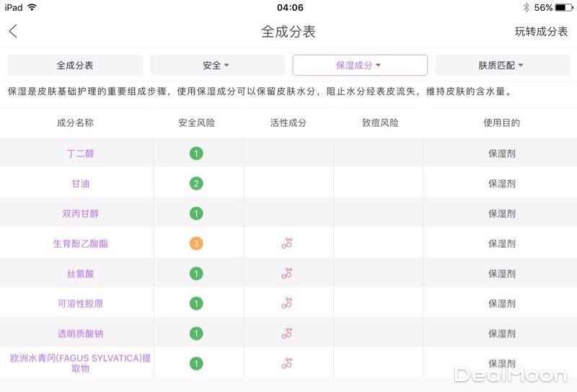Tap active-ingredient icon for 可溶性胶原
Viewport: 577px width, 392px height.
coord(287,303)
